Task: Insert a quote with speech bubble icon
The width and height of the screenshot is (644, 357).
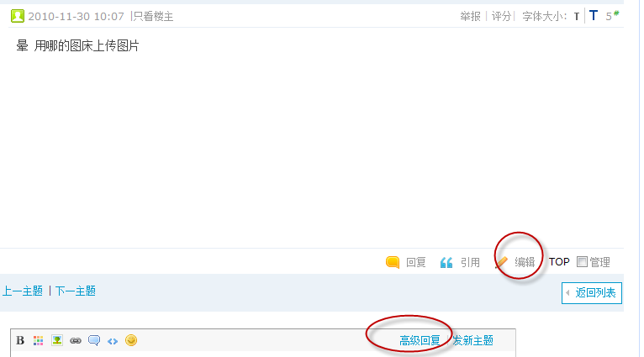Action: point(94,340)
